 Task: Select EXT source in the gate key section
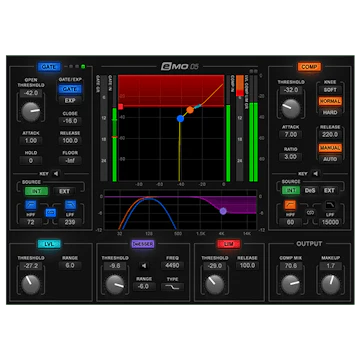click(64, 191)
